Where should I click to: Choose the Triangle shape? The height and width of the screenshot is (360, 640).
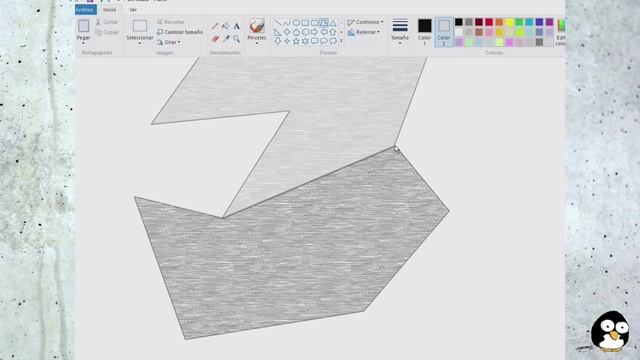point(333,23)
